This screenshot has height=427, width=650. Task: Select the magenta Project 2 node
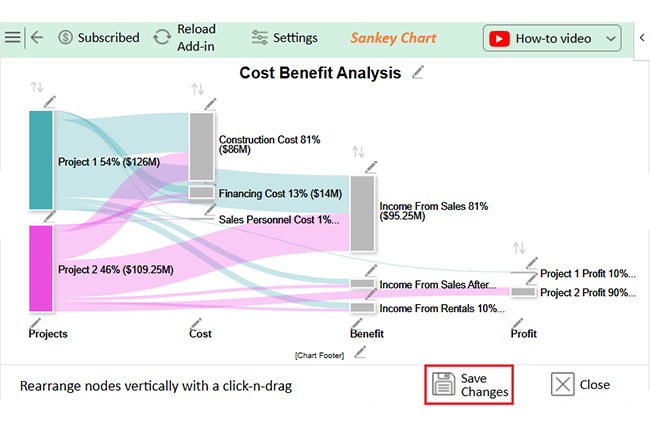click(40, 268)
